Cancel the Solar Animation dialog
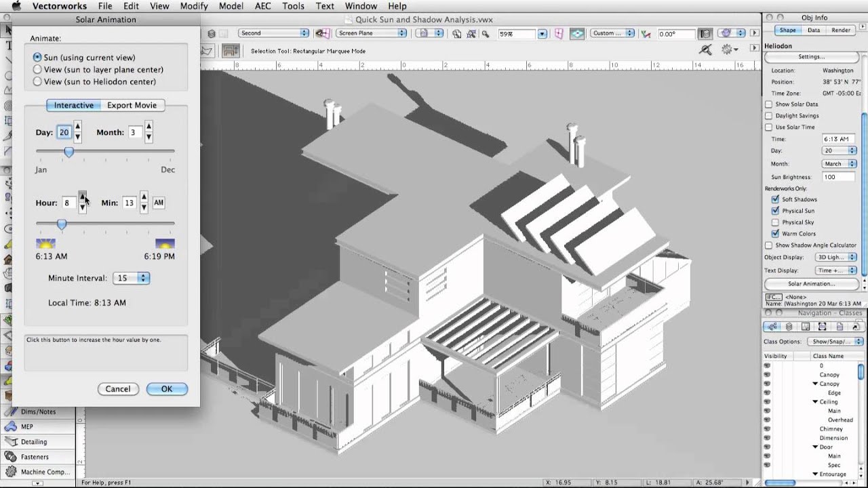 coord(118,389)
